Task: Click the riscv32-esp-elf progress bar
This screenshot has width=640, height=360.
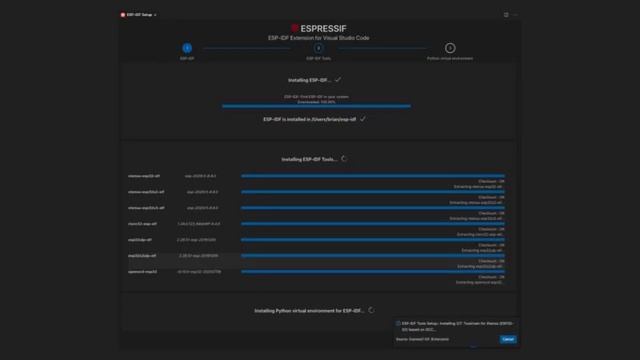Action: pyautogui.click(x=373, y=224)
